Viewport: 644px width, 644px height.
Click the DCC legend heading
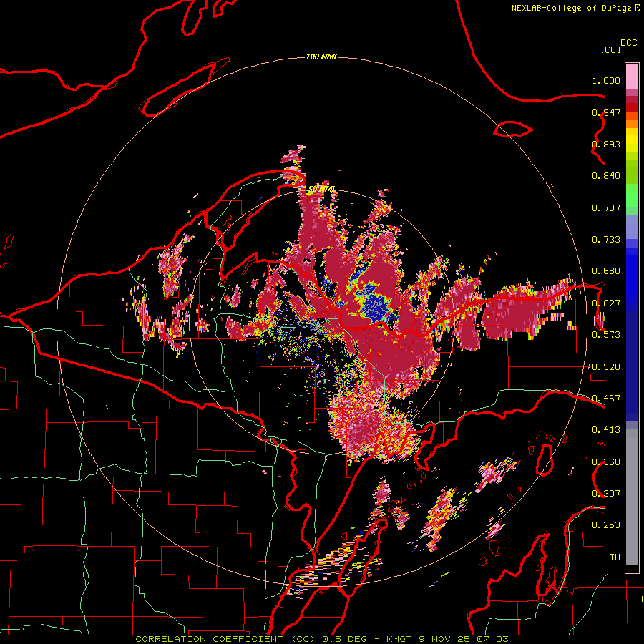(x=628, y=43)
